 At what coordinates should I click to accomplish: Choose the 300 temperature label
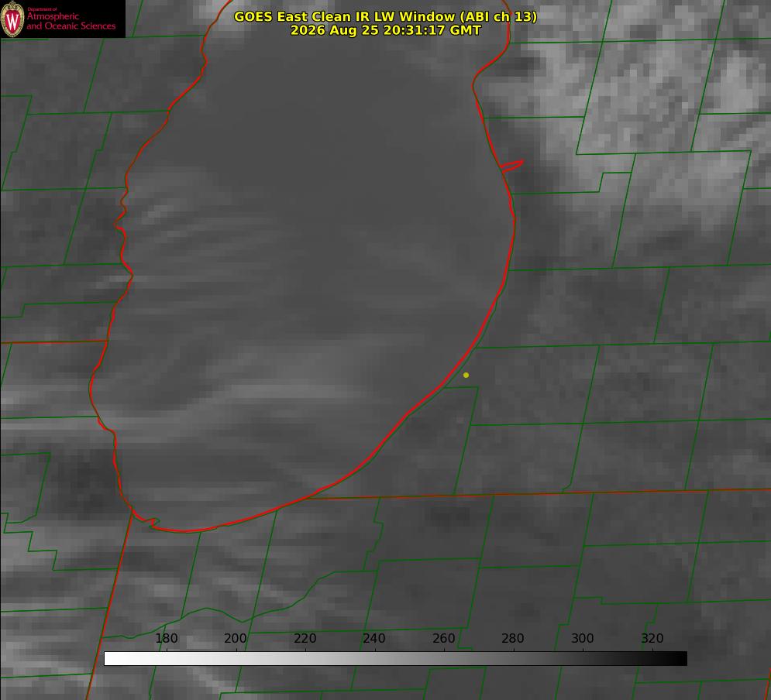pos(583,638)
